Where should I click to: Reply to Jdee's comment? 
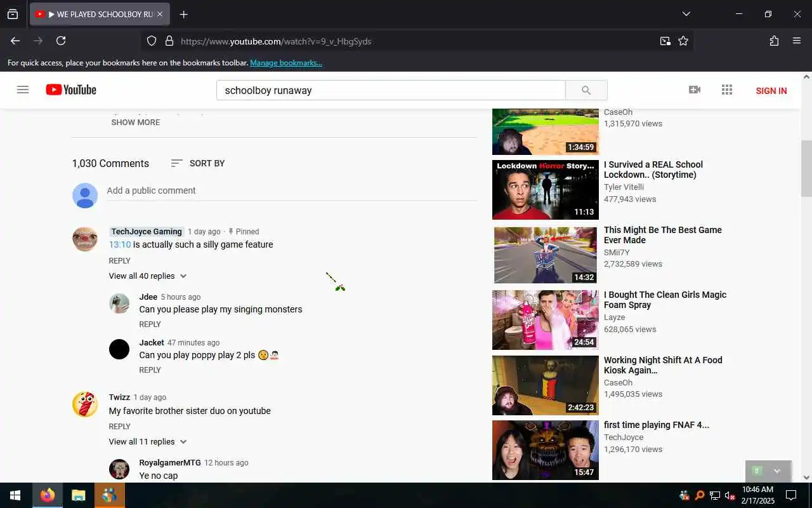[150, 324]
